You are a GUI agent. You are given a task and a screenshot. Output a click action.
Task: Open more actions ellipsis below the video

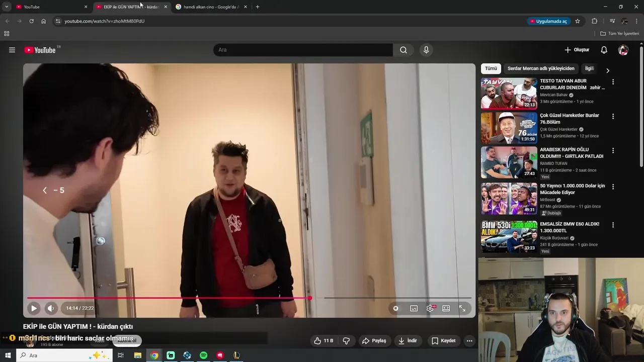(x=469, y=340)
